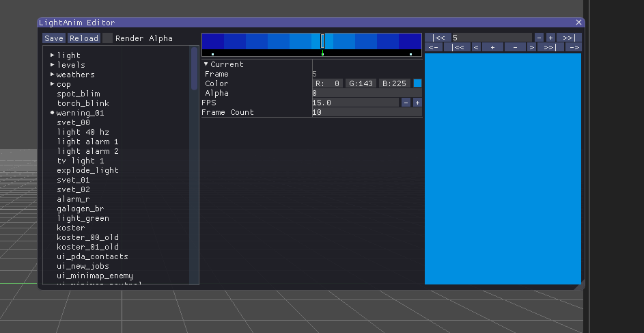This screenshot has height=333, width=644.
Task: Enable the Render Alpha checkbox
Action: tap(108, 38)
